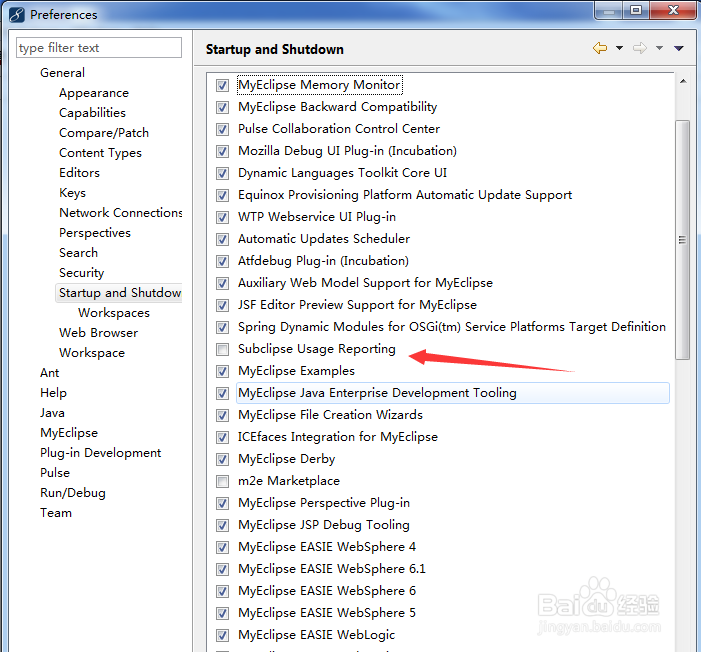This screenshot has height=652, width=701.
Task: Select Ant preferences category
Action: (x=49, y=373)
